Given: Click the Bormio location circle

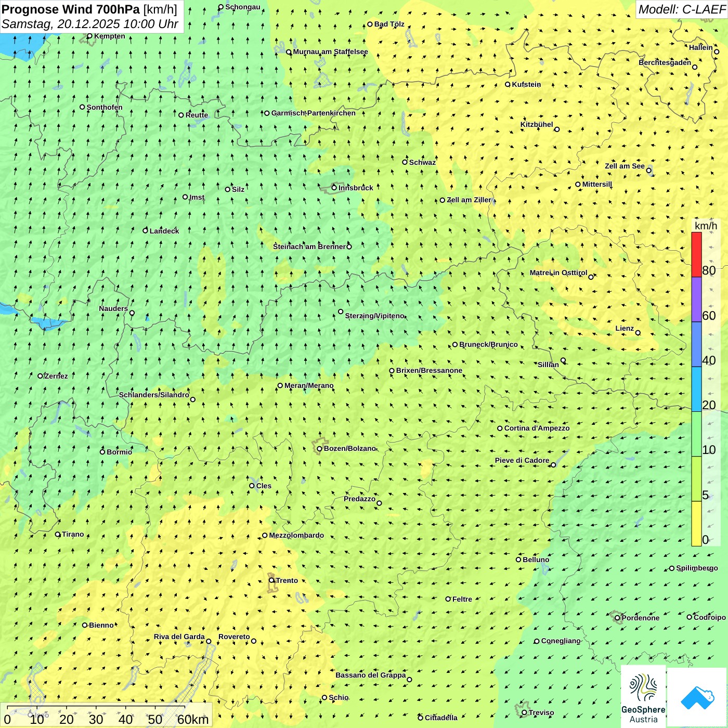Looking at the screenshot, I should click(x=102, y=451).
